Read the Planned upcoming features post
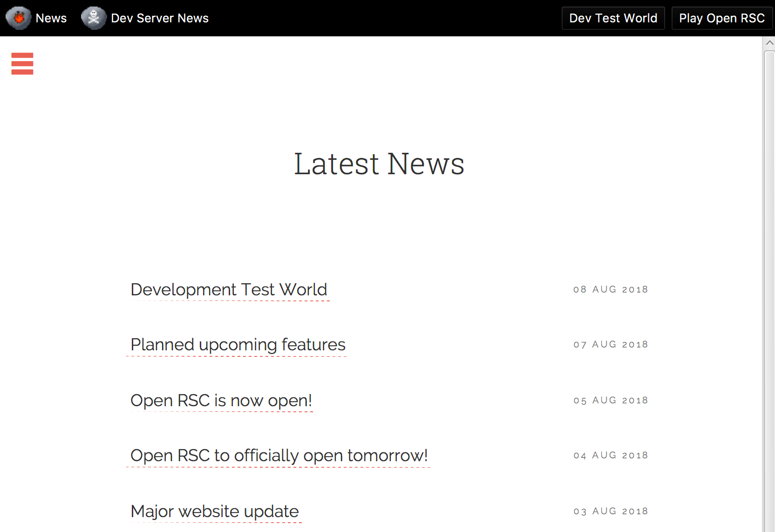Image resolution: width=775 pixels, height=532 pixels. pyautogui.click(x=238, y=345)
